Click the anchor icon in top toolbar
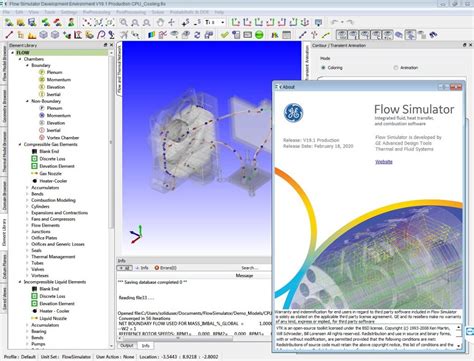 (305, 22)
